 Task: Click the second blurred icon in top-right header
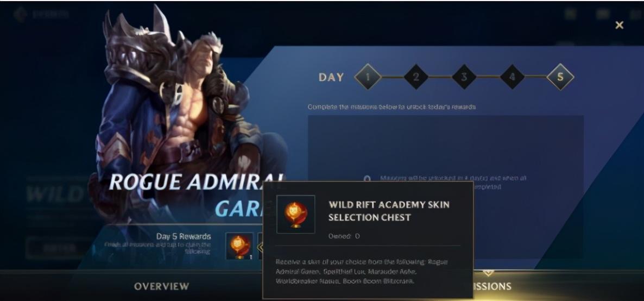pyautogui.click(x=603, y=14)
